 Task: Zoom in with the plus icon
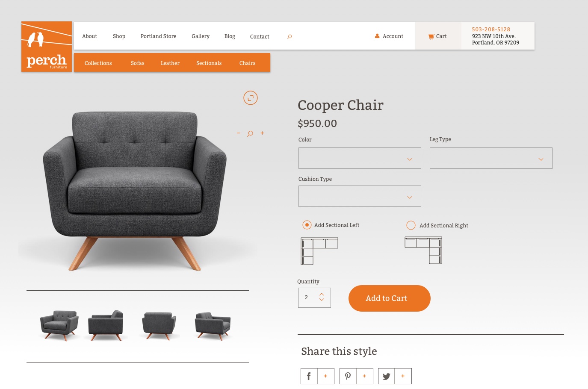click(x=262, y=133)
